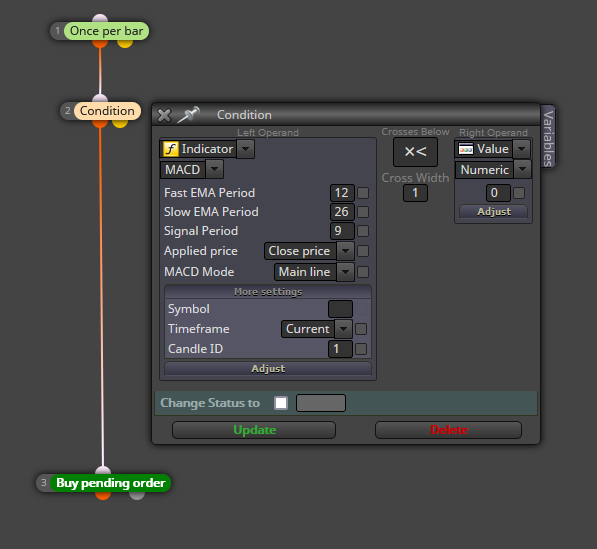Click the green Update button
597x549 pixels.
254,430
